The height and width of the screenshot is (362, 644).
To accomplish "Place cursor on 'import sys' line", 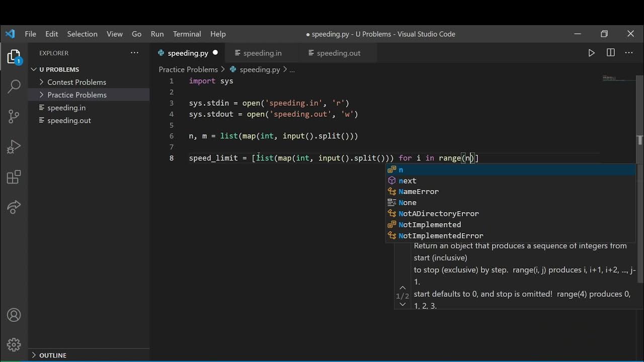I will 211,81.
